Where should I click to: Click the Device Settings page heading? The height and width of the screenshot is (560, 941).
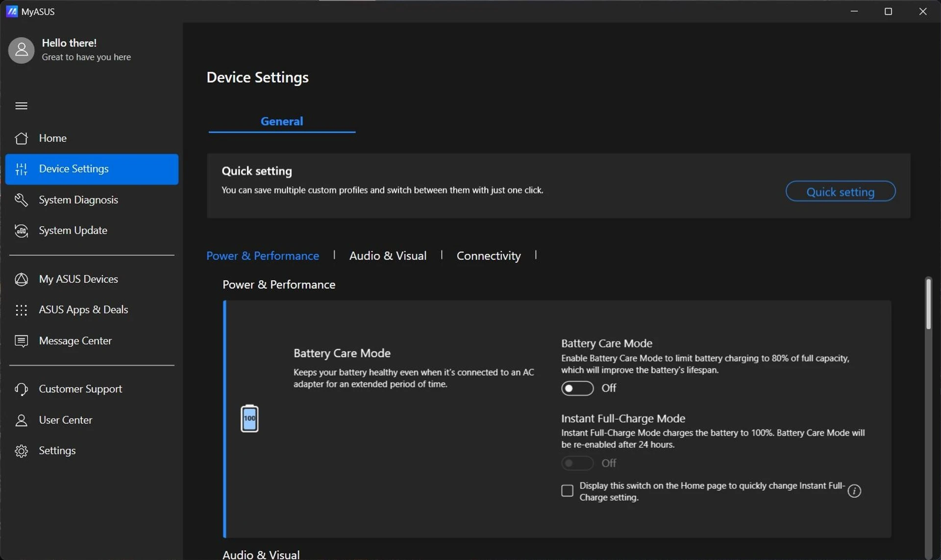coord(257,77)
